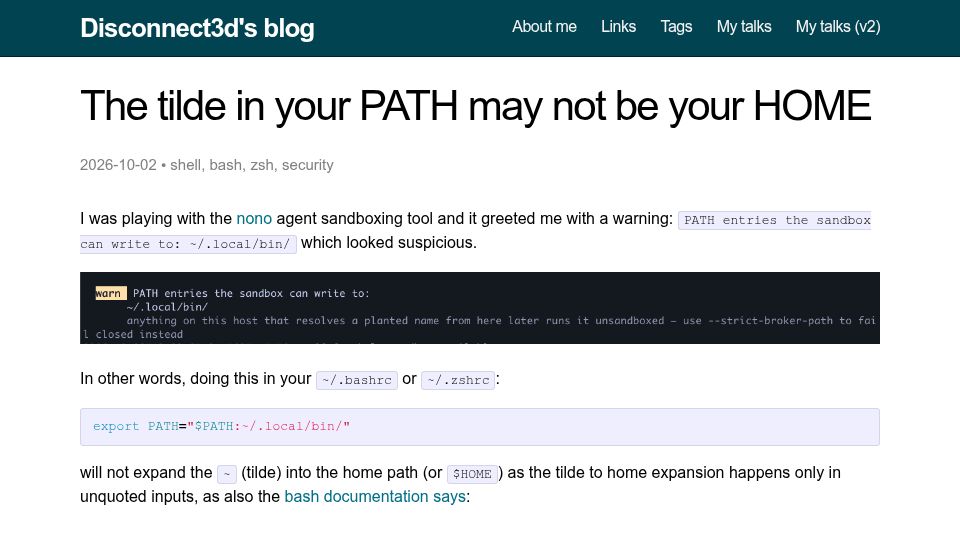Click the ~/.zshrc inline code
960x540 pixels.
458,380
